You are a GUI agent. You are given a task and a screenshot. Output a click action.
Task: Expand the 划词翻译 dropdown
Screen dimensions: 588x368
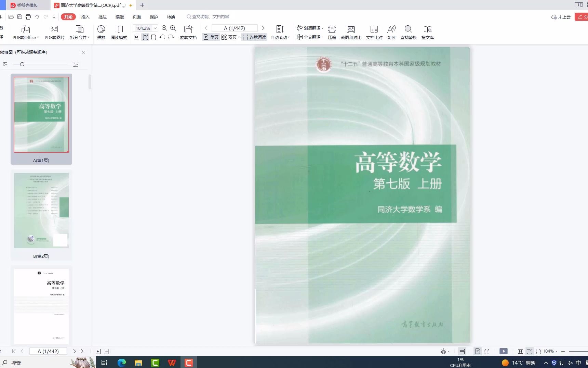(x=322, y=28)
